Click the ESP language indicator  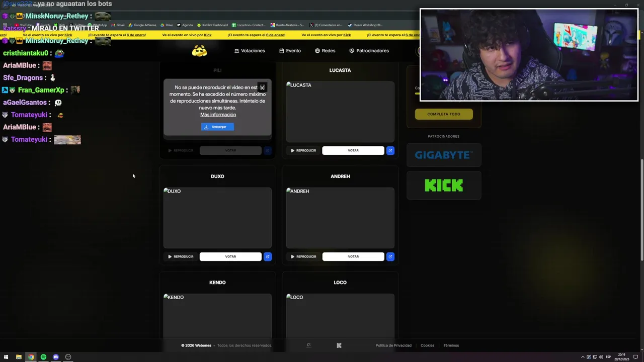608,357
